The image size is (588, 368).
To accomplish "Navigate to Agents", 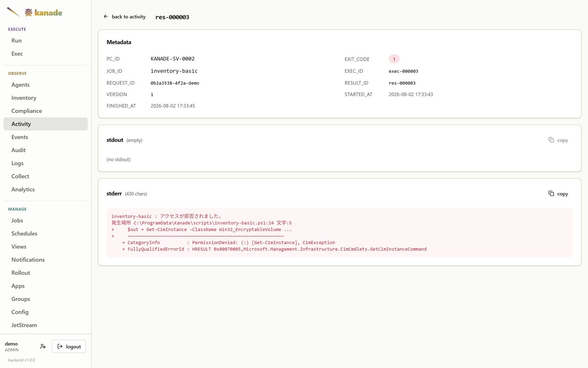I will (x=45, y=85).
